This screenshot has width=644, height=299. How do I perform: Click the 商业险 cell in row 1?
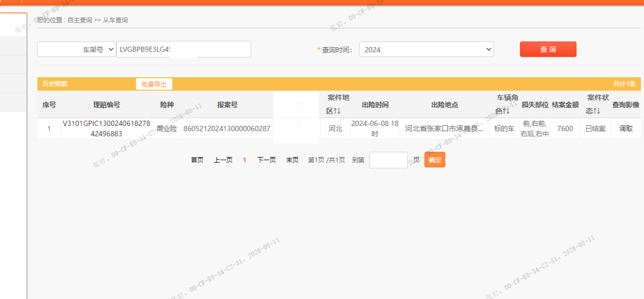coord(167,129)
